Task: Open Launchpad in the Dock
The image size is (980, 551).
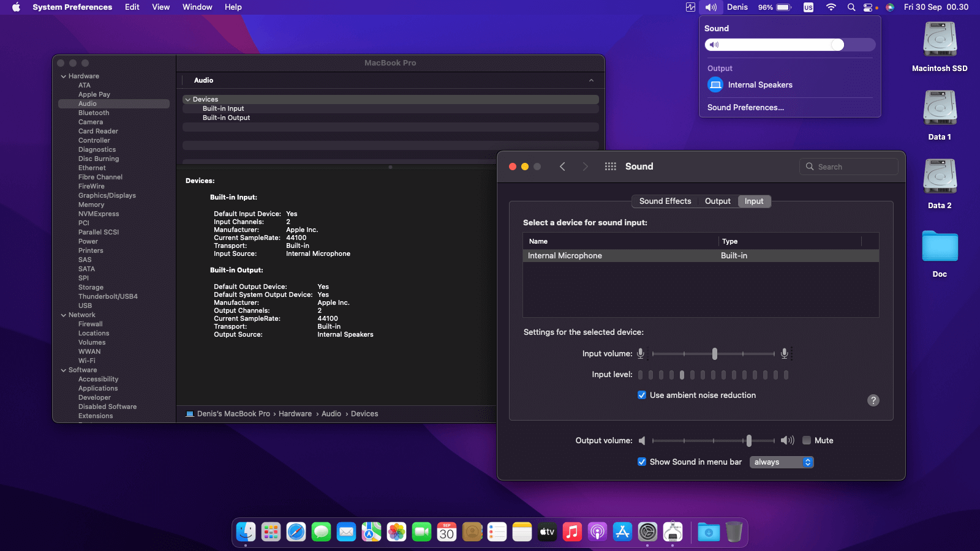Action: [271, 532]
